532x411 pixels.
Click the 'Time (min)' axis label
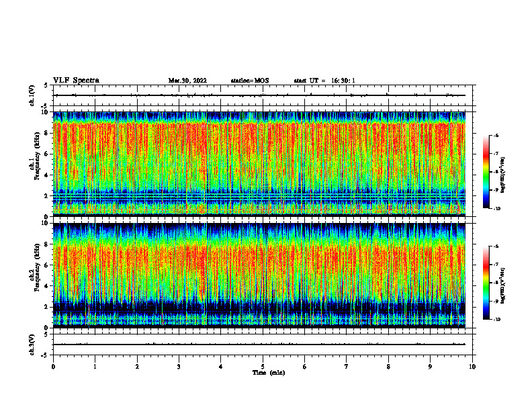[269, 373]
